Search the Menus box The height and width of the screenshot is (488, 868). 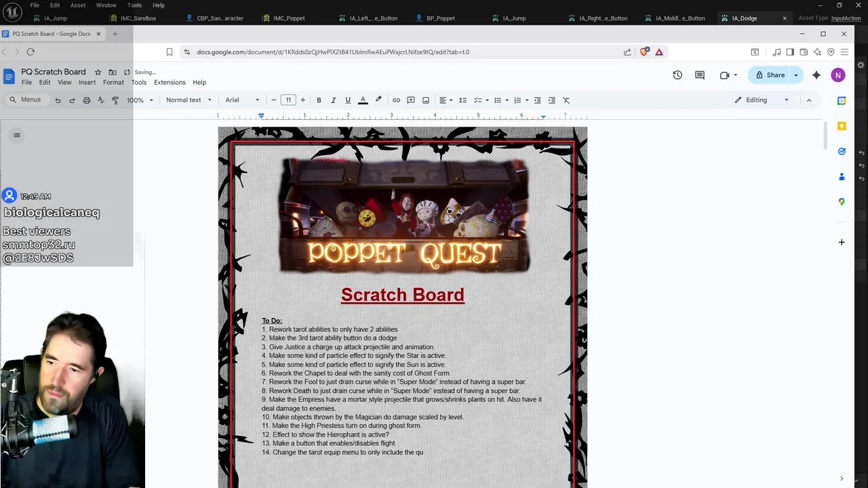coord(25,100)
